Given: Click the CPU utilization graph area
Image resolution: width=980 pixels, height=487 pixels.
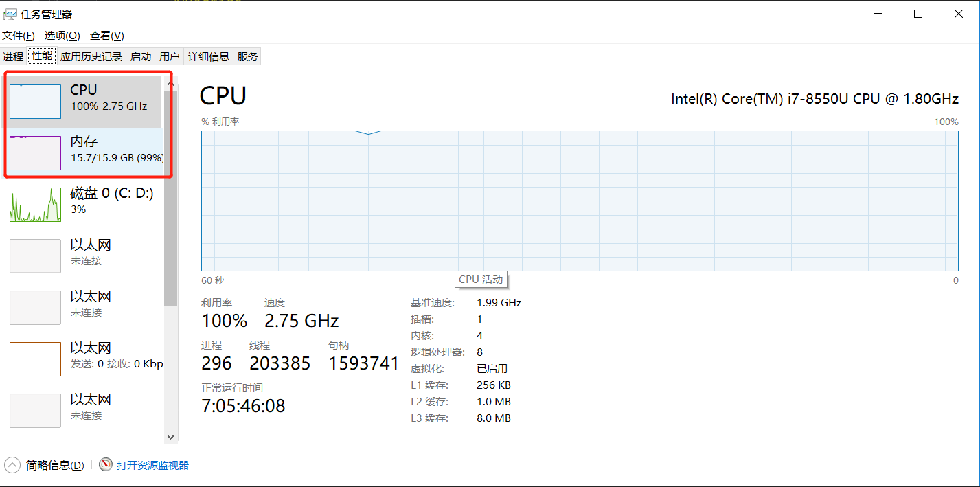Looking at the screenshot, I should (580, 201).
